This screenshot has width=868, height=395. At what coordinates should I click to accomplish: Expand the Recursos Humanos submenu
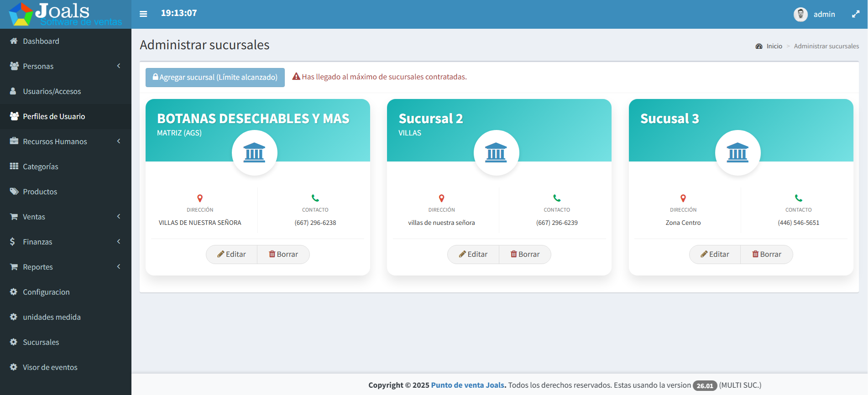click(x=66, y=141)
